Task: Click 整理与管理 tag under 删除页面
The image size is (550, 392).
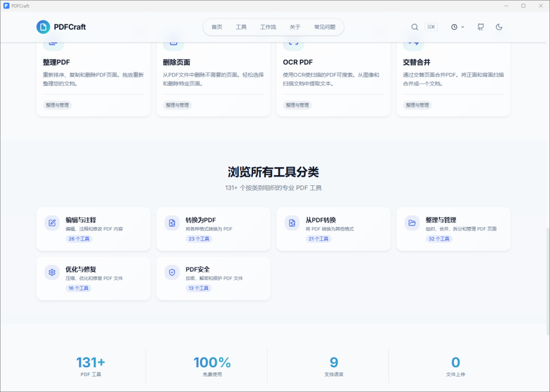Action: click(x=177, y=105)
